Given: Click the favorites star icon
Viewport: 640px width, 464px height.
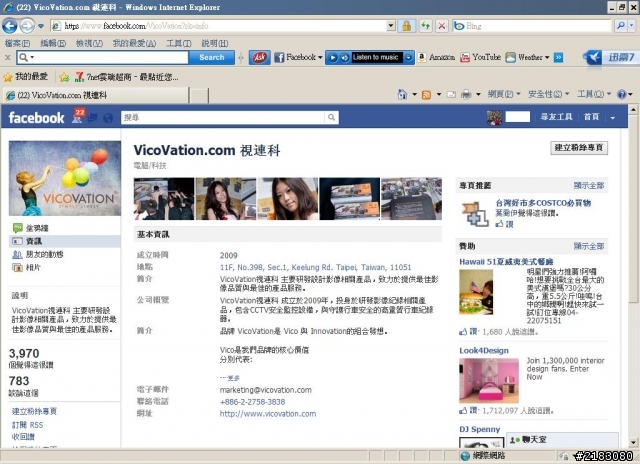Looking at the screenshot, I should point(8,77).
